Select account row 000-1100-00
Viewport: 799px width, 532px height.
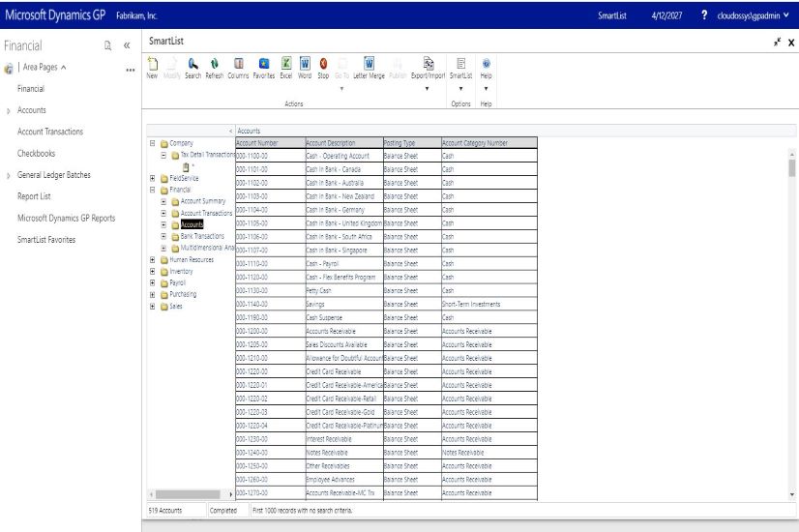[386, 156]
